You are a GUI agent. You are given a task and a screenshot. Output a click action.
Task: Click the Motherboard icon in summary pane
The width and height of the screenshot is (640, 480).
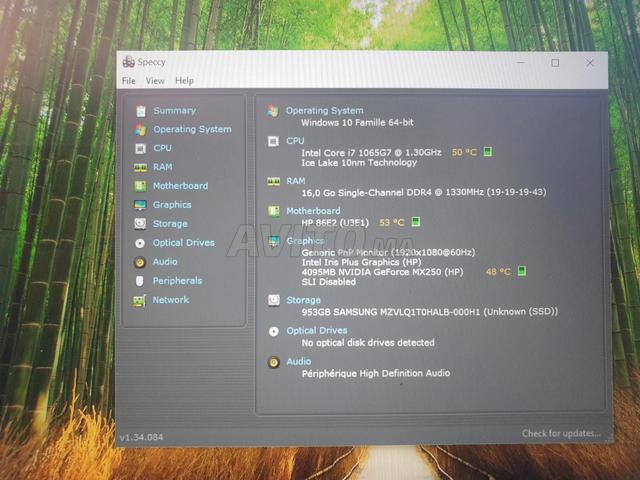(x=273, y=211)
